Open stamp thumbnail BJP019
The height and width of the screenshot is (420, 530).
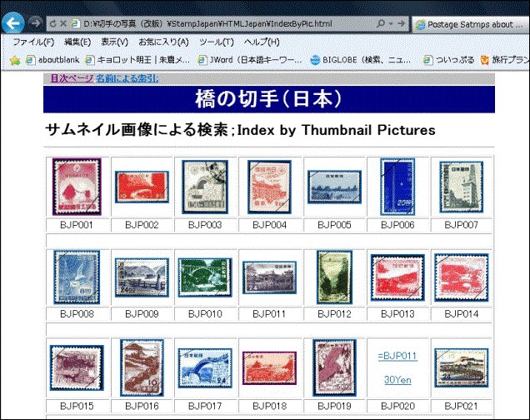click(x=334, y=367)
